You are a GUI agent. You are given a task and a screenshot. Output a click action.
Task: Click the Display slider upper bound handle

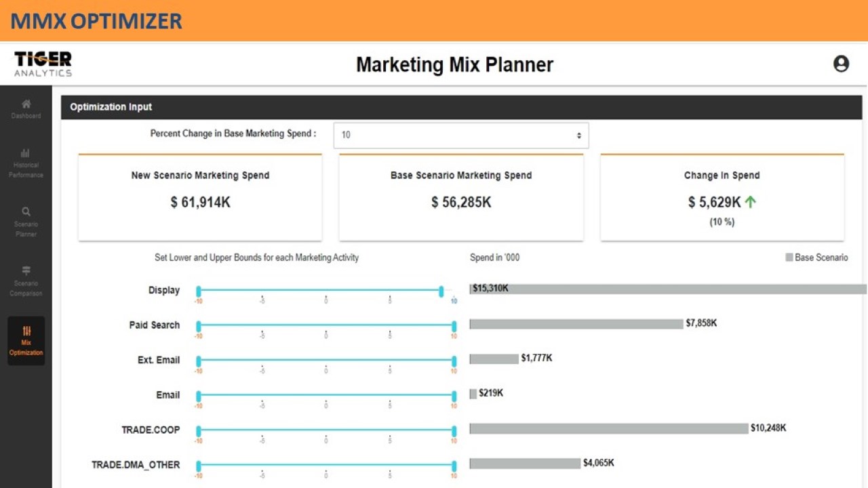click(441, 291)
